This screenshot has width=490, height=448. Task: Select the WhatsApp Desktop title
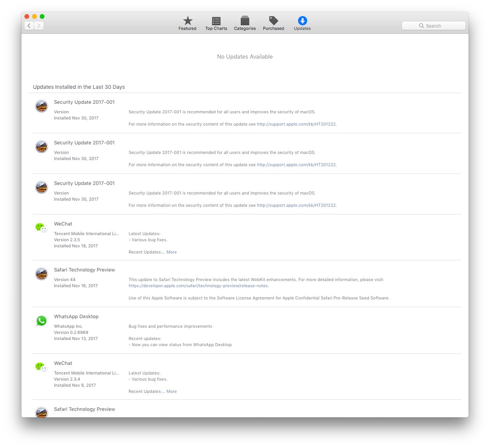(76, 316)
